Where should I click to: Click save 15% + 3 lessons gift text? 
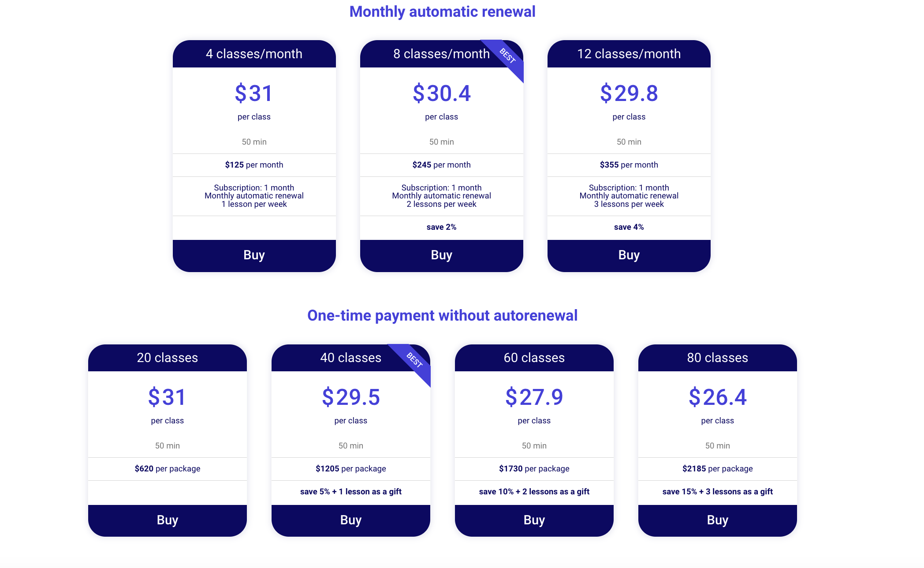pos(717,492)
